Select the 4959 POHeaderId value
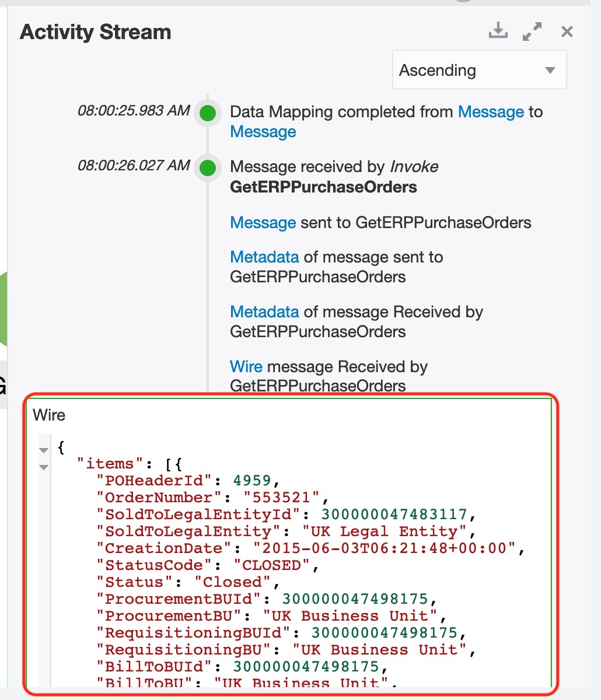The image size is (601, 700). 253,481
